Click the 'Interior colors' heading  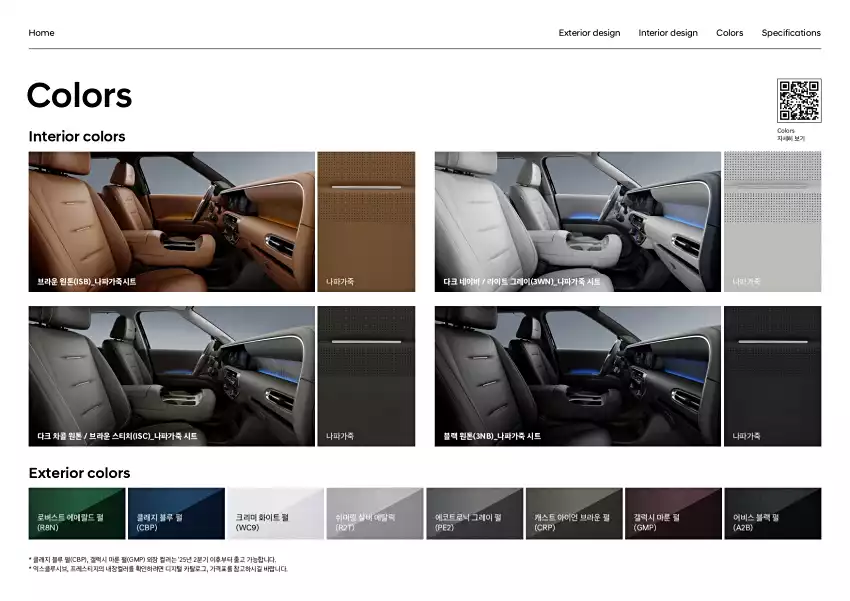pyautogui.click(x=76, y=136)
